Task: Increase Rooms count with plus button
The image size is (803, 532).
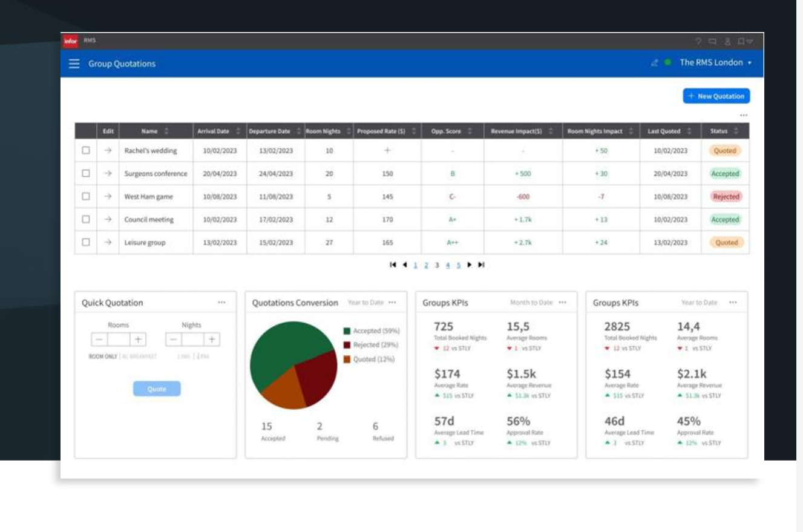Action: [x=138, y=340]
